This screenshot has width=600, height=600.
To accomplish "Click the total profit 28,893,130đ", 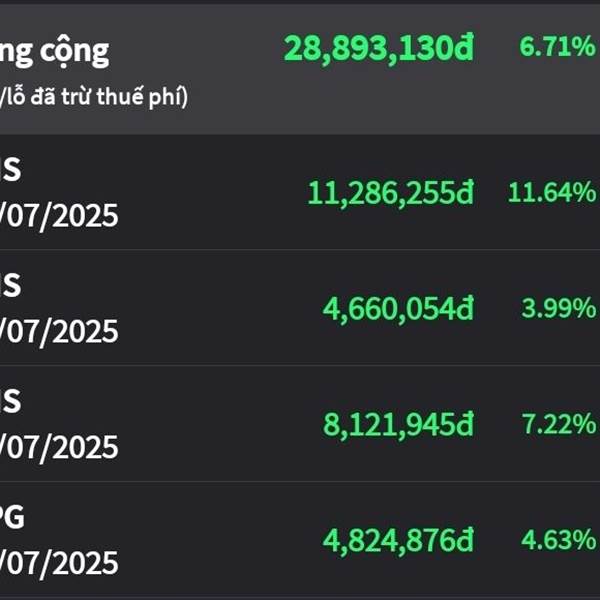I will tap(379, 49).
